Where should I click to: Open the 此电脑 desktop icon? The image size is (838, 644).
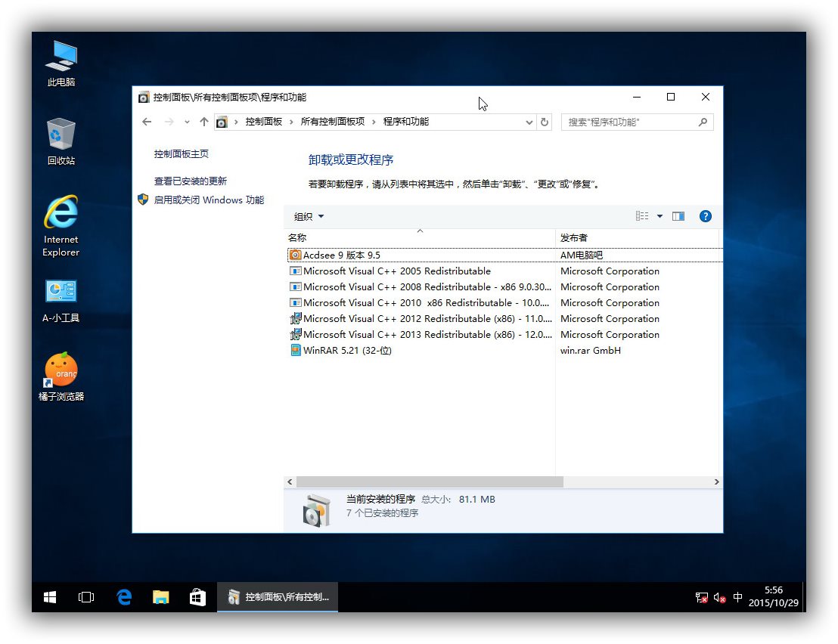tap(61, 63)
